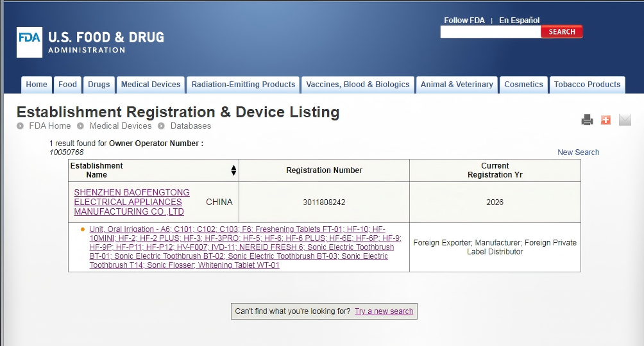The height and width of the screenshot is (346, 644).
Task: Click the 2026 registration year cell
Action: click(495, 202)
